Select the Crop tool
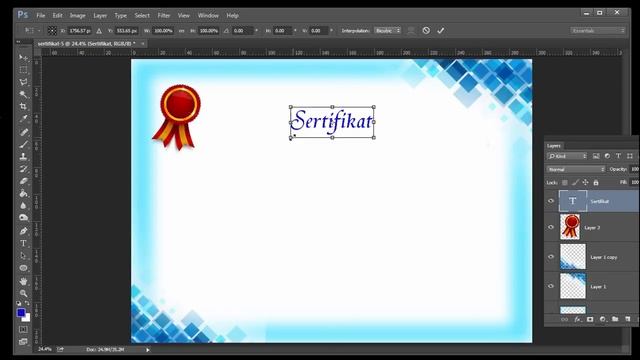The width and height of the screenshot is (640, 360). (23, 107)
